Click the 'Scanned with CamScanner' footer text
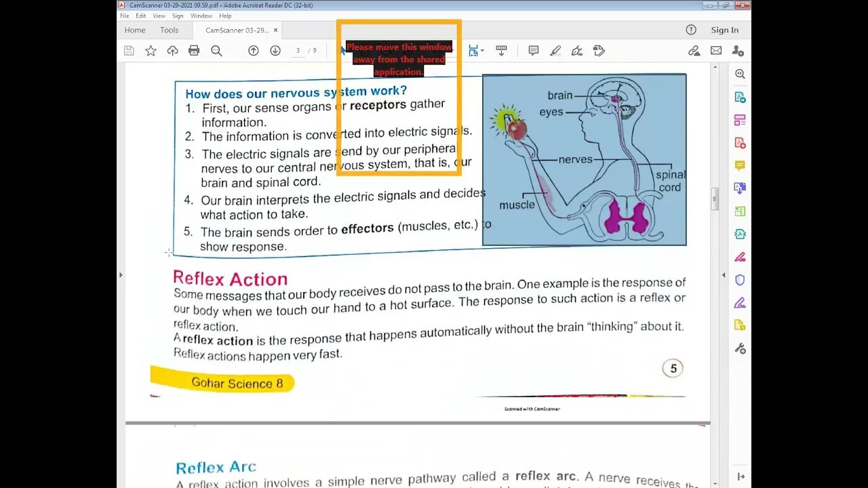The width and height of the screenshot is (868, 488). point(532,409)
